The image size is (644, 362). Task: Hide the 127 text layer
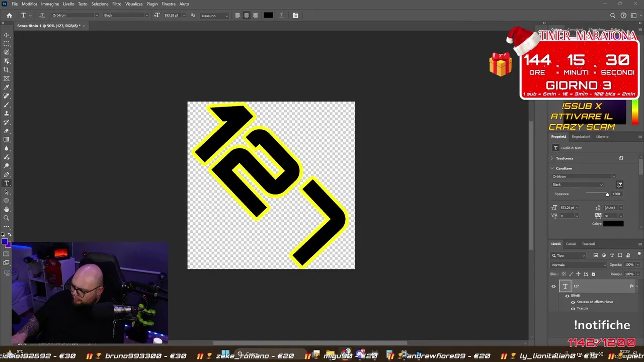(553, 287)
